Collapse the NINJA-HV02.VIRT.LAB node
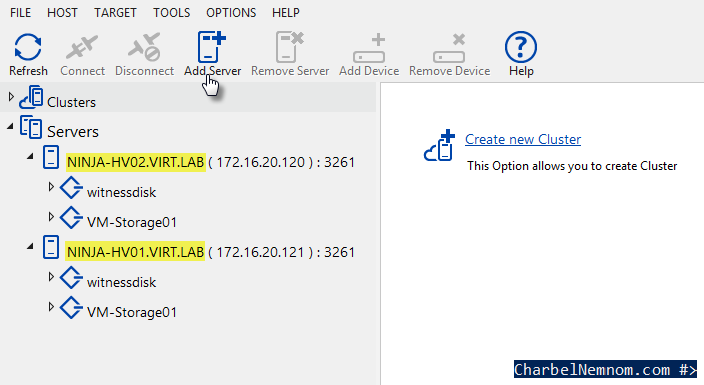 (x=30, y=157)
